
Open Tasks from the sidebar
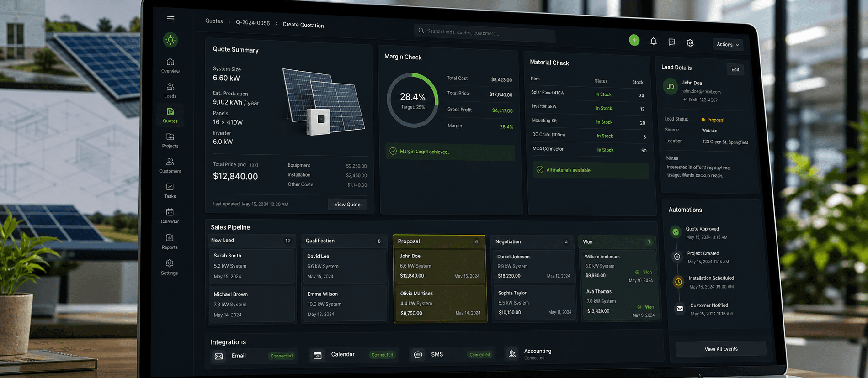pos(170,191)
